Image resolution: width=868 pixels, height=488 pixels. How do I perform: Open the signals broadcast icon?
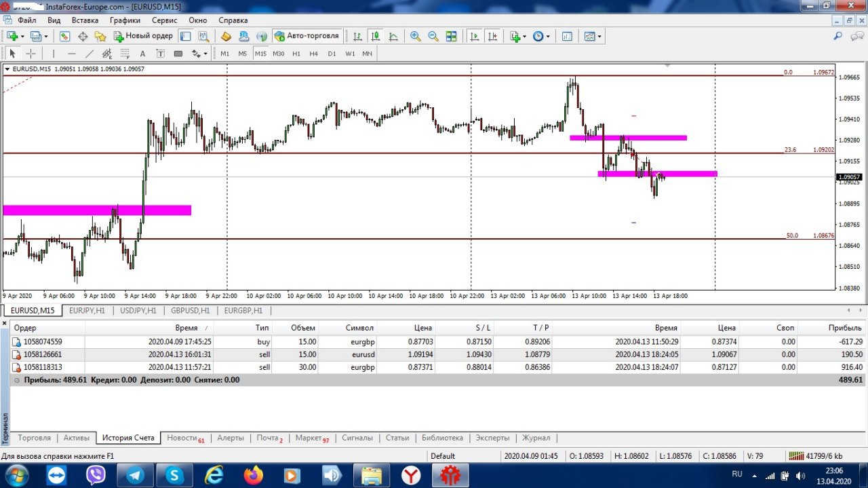260,36
